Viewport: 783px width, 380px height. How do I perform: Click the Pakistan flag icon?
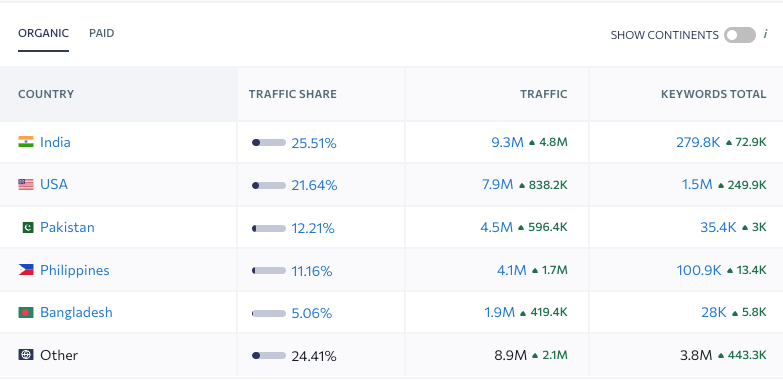[27, 228]
